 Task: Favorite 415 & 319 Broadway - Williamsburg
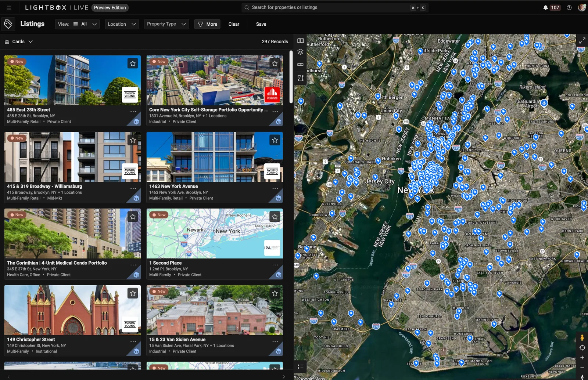pyautogui.click(x=133, y=140)
